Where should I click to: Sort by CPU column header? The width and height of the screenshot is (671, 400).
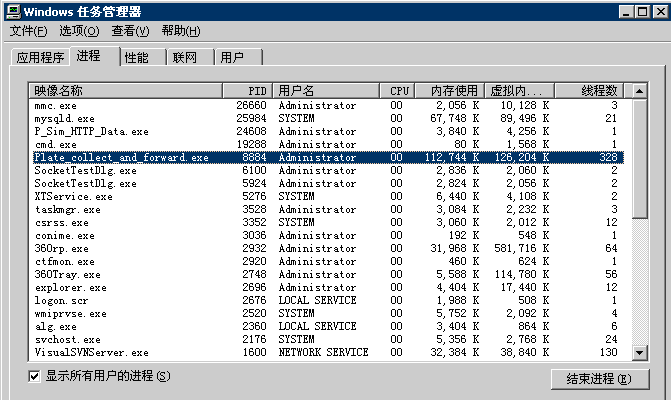397,91
